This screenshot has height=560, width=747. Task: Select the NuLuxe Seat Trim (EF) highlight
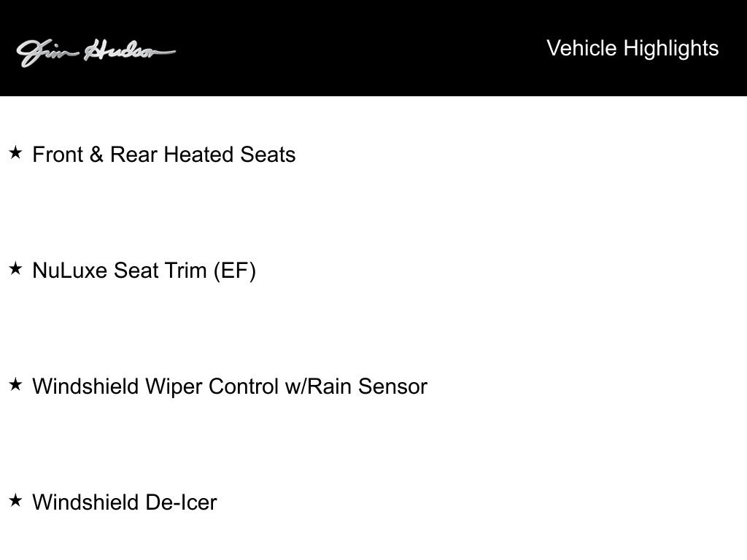[144, 271]
